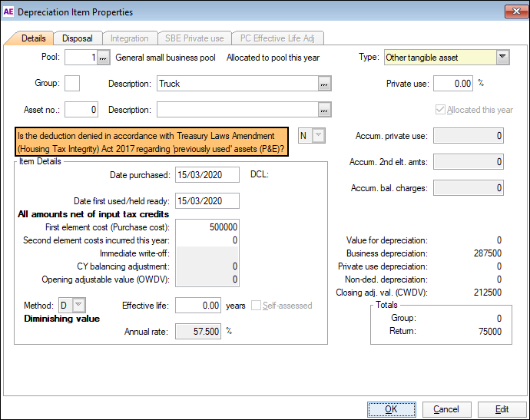
Task: Switch to the Disposal tab
Action: [77, 38]
